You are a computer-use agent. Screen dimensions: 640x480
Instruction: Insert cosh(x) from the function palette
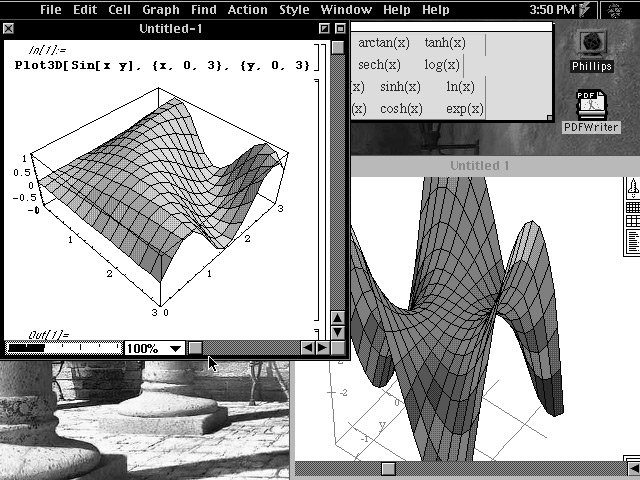click(x=401, y=109)
